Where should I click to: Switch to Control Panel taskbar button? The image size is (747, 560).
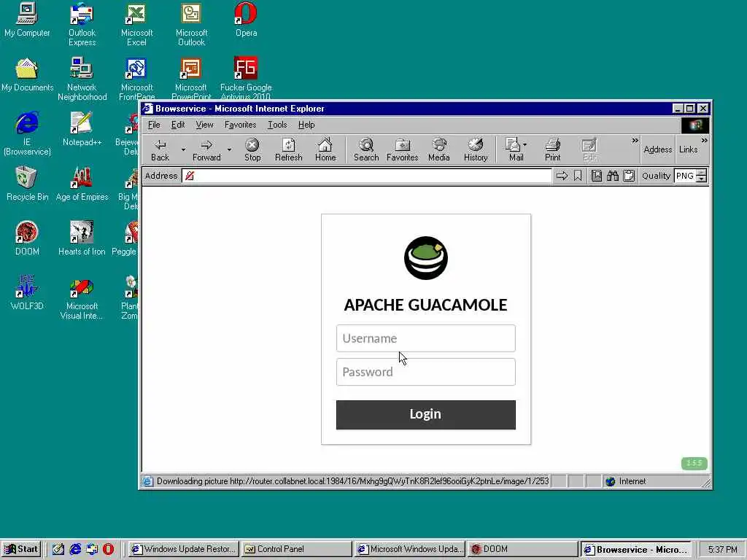click(x=296, y=549)
